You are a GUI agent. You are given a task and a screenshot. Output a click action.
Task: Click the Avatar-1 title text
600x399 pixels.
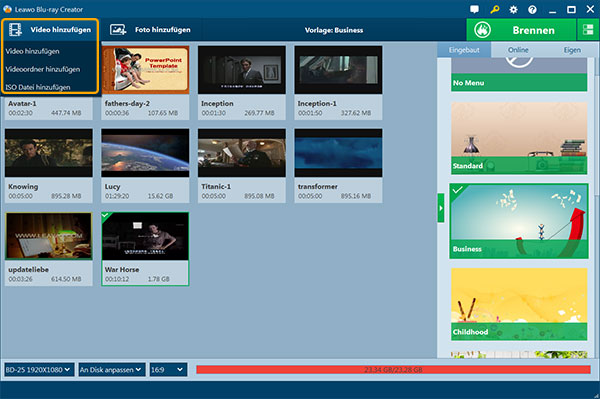point(22,104)
